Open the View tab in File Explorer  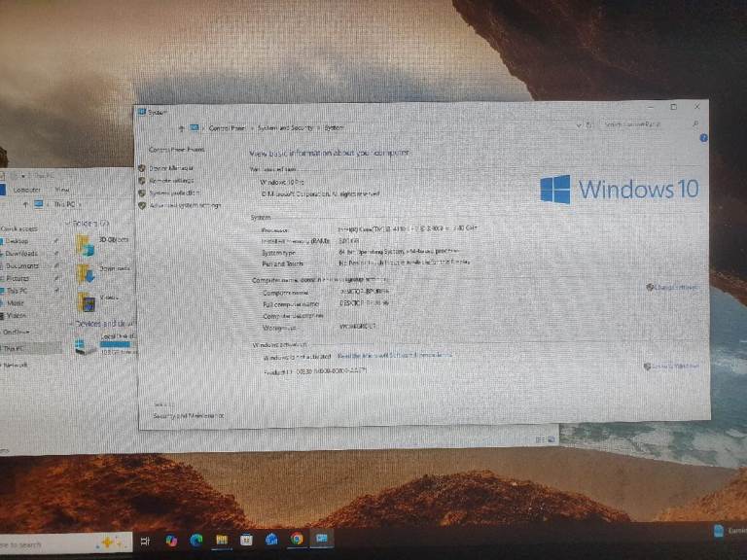[61, 190]
